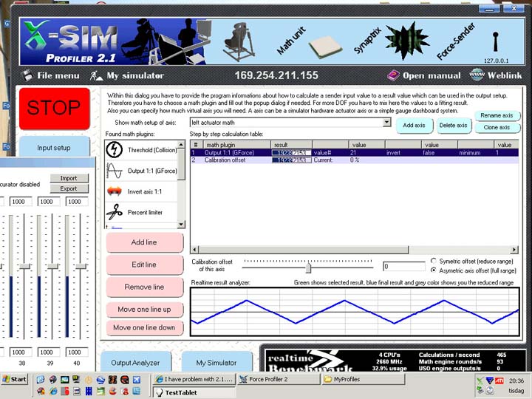Adjust the Calibration offset slider
Image resolution: width=532 pixels, height=399 pixels.
tap(308, 267)
